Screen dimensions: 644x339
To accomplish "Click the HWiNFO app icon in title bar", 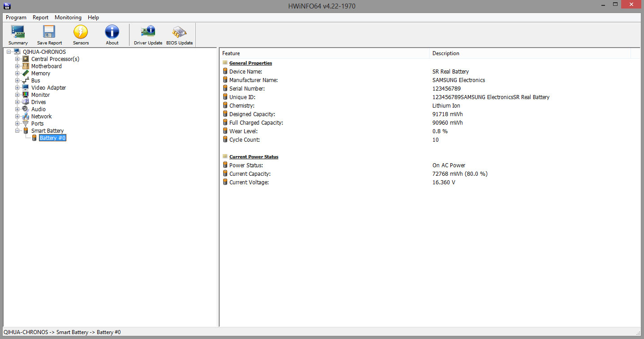I will 7,6.
